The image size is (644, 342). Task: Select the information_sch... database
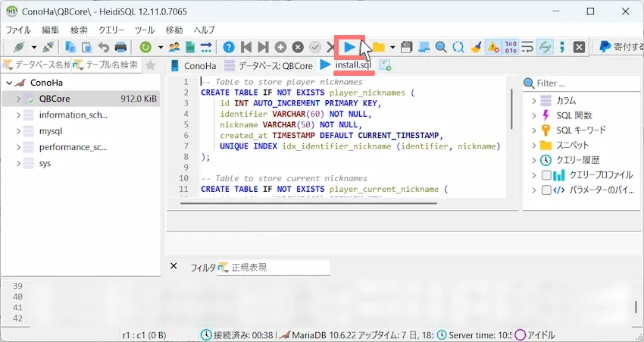[x=73, y=115]
